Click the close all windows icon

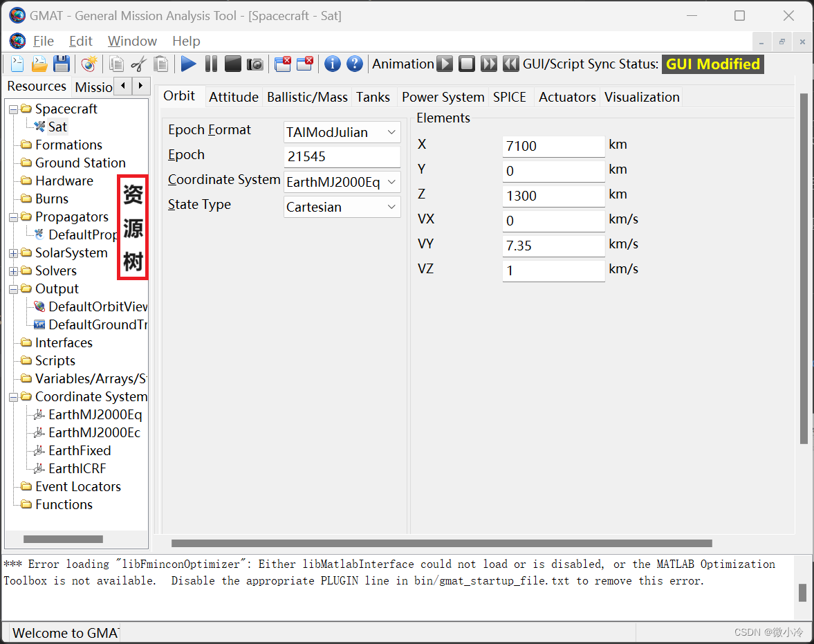click(x=283, y=64)
